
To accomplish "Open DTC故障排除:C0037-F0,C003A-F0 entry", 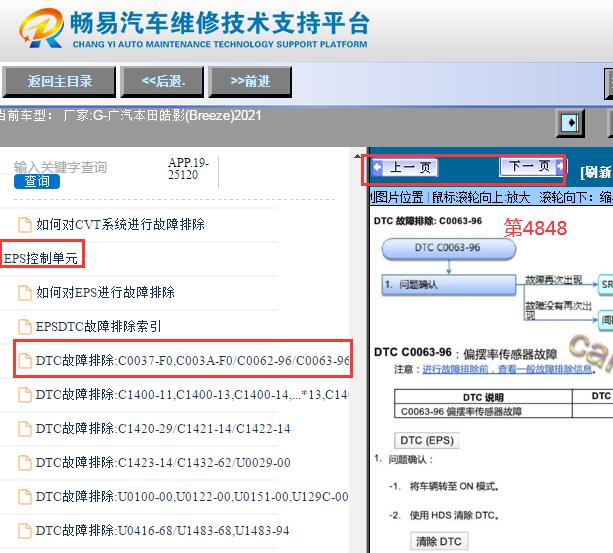I will coord(192,360).
